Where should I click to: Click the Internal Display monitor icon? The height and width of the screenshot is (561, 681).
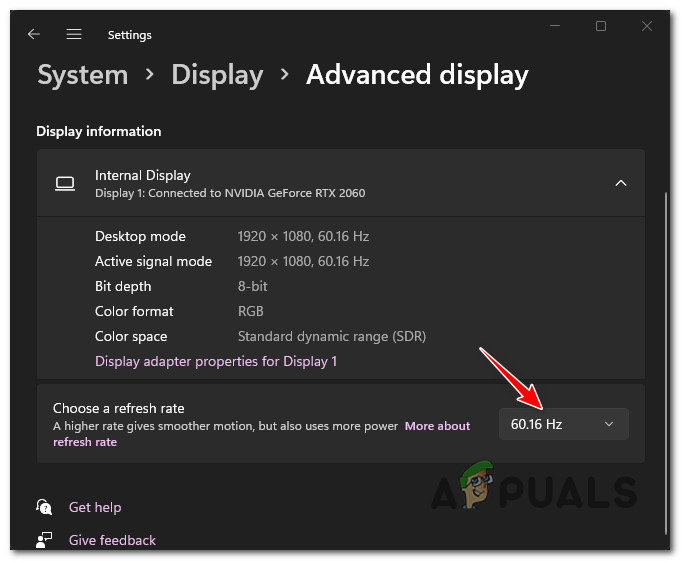click(x=65, y=183)
